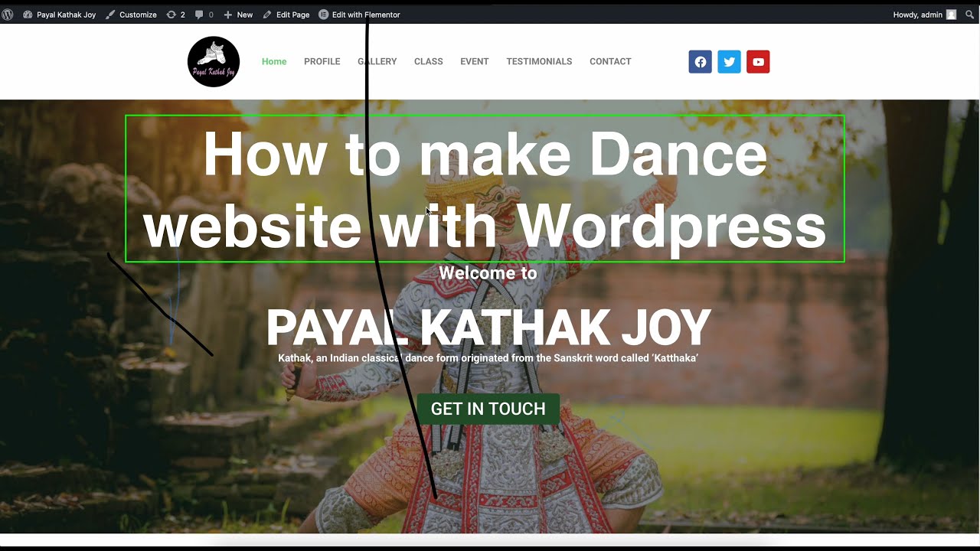The image size is (980, 551).
Task: Click the admin bar search magnifier icon
Action: coord(972,15)
